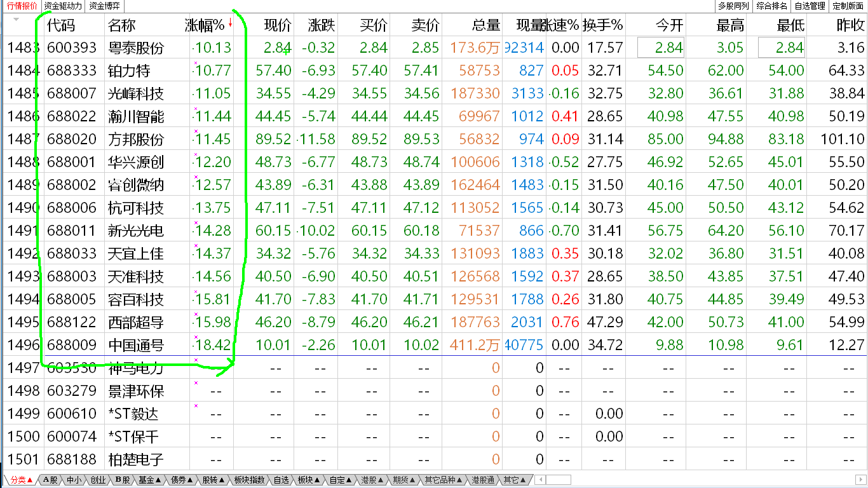Expand the 港股▲ bottom tab
This screenshot has width=868, height=488.
(x=373, y=480)
